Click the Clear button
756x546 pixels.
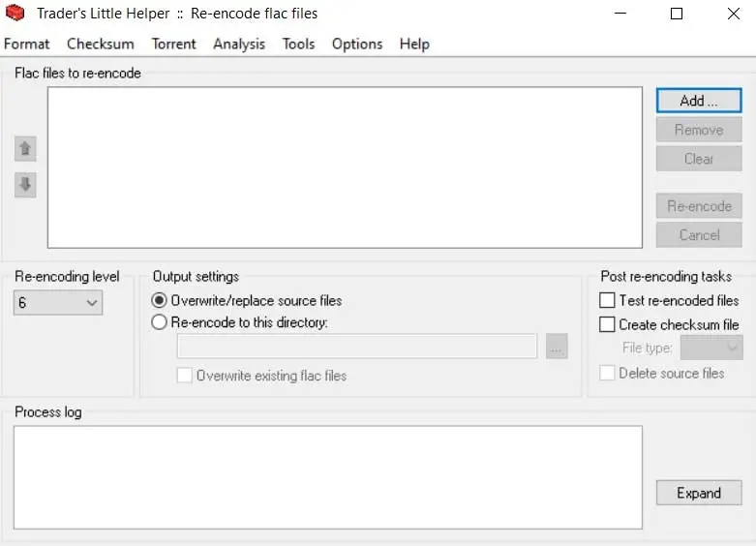click(699, 159)
